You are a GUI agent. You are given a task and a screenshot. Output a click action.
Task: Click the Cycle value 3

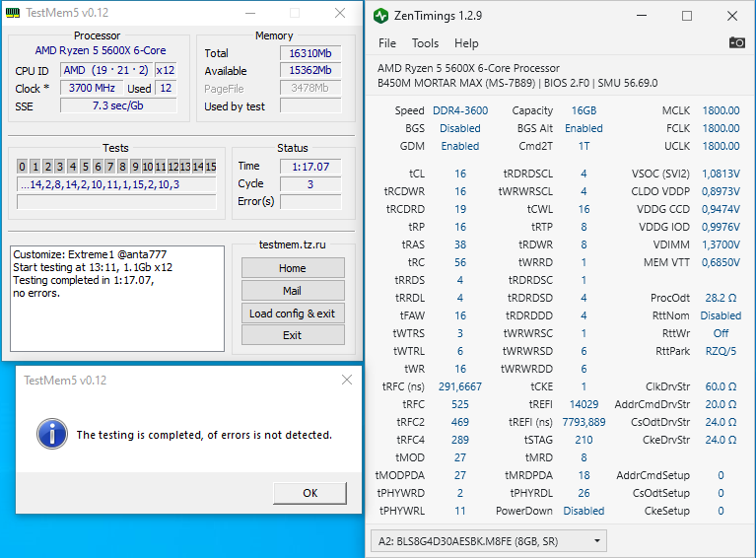[x=310, y=184]
